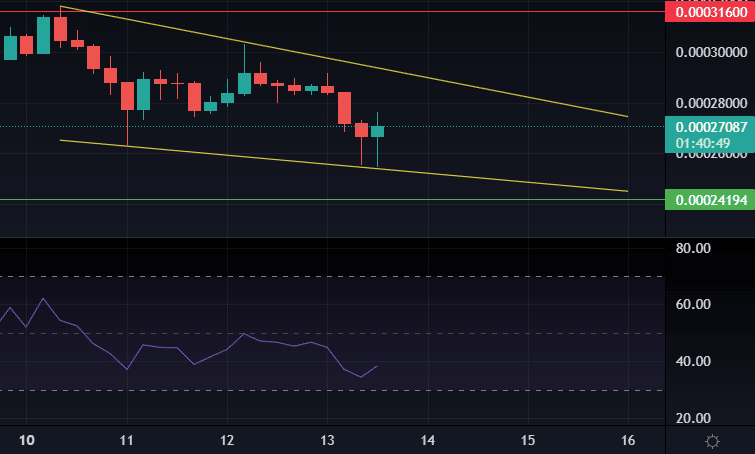Click the RSI 40.00 scale label
The height and width of the screenshot is (454, 755).
[x=693, y=361]
